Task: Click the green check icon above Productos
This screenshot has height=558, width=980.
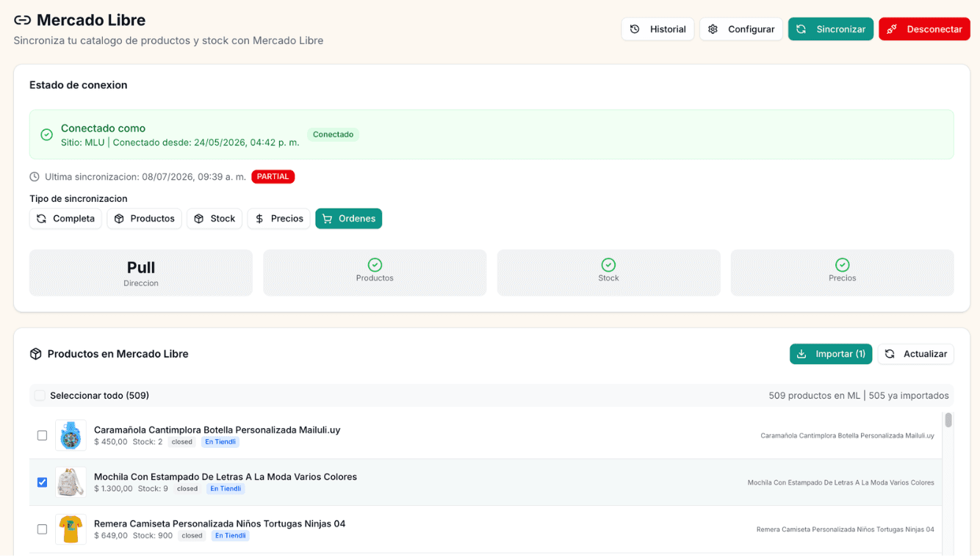Action: 375,264
